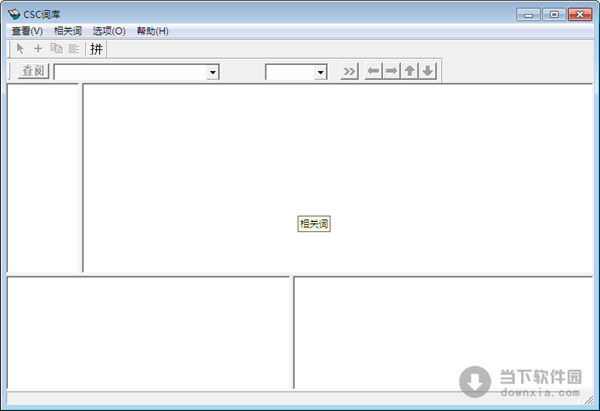Click inside the wide search input field

pos(130,72)
